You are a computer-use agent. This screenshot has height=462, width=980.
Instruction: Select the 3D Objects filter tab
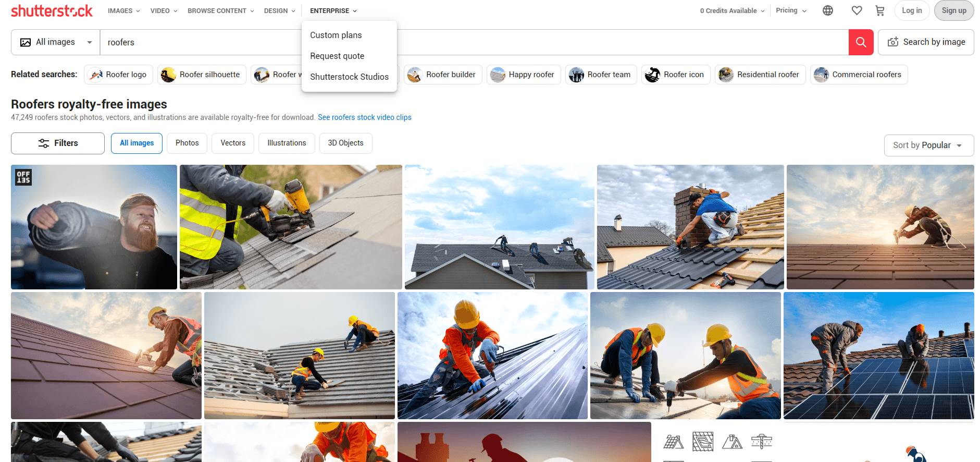[345, 143]
